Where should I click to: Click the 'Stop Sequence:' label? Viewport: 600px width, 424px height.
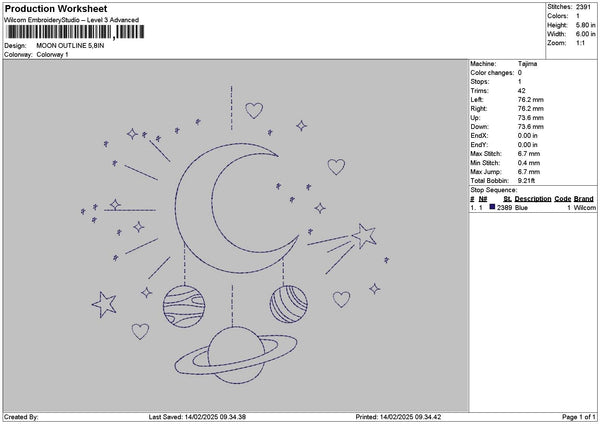[493, 190]
